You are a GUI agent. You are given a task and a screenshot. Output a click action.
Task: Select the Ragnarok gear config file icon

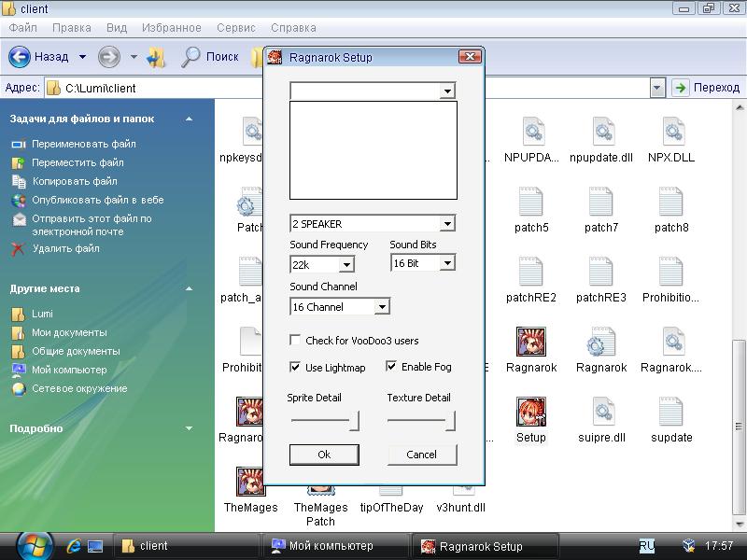[x=600, y=342]
